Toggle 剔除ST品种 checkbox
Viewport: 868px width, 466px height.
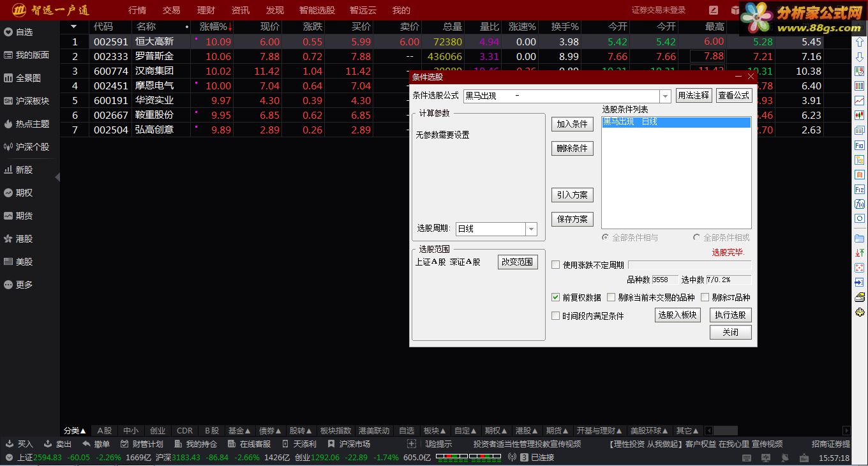[x=705, y=297]
